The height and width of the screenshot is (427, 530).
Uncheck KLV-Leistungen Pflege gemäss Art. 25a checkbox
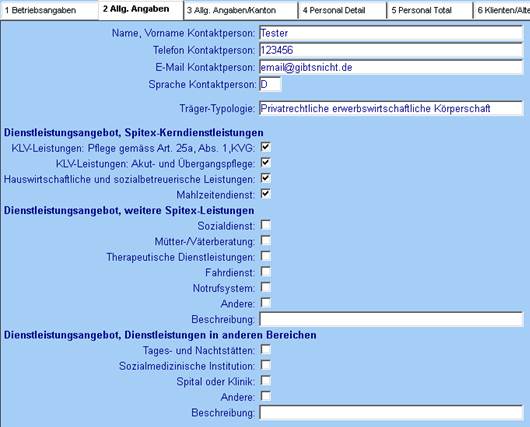(x=266, y=147)
